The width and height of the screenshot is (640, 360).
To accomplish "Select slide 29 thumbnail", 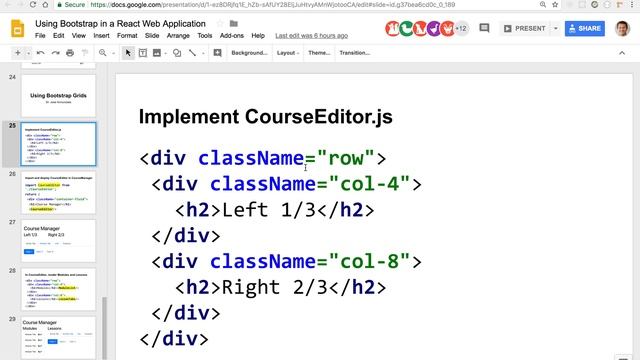I will (x=58, y=338).
